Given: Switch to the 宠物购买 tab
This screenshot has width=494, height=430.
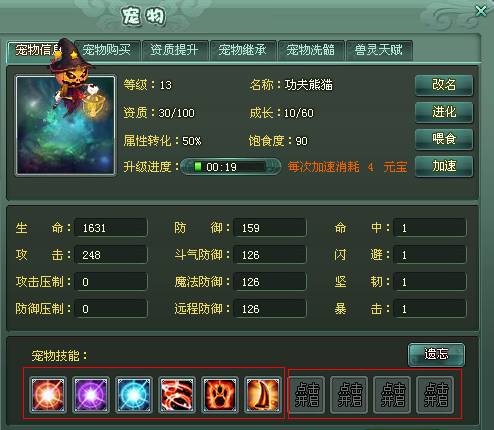Looking at the screenshot, I should [x=107, y=50].
